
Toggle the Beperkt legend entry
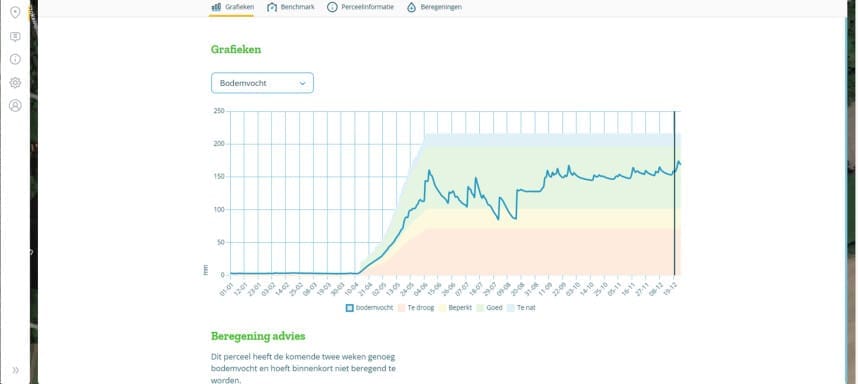(x=456, y=307)
